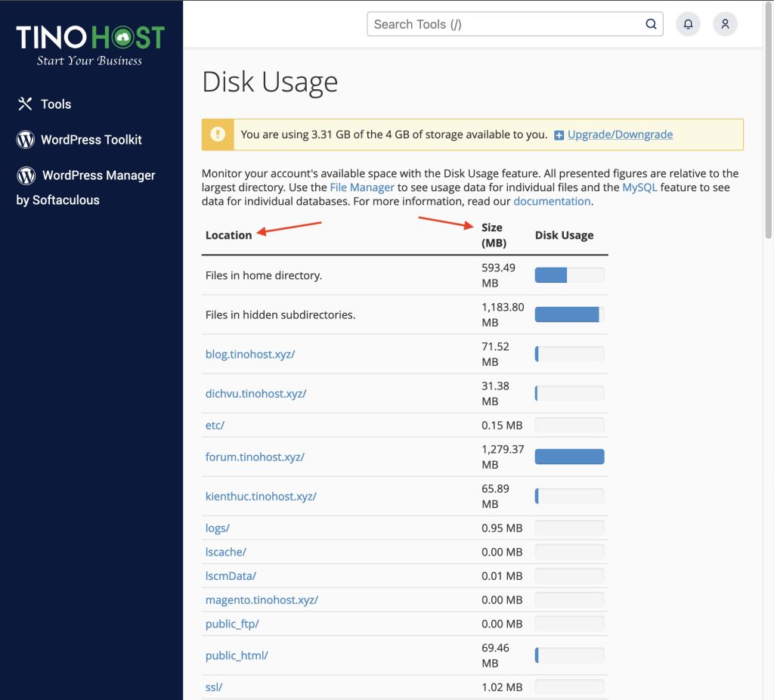Click the 0.95 MB size value
The image size is (774, 700).
click(502, 528)
